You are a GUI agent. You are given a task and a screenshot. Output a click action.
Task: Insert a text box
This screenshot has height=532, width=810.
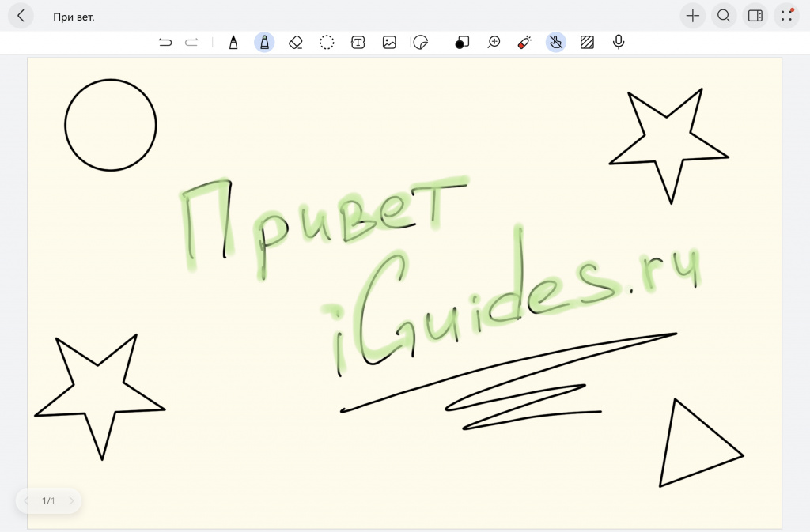tap(358, 43)
